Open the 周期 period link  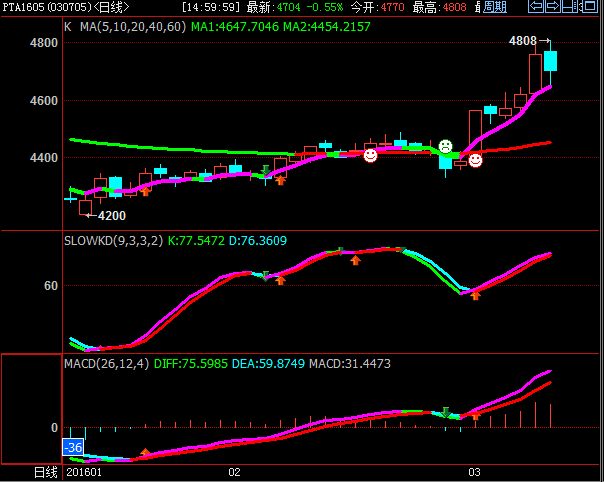[495, 7]
